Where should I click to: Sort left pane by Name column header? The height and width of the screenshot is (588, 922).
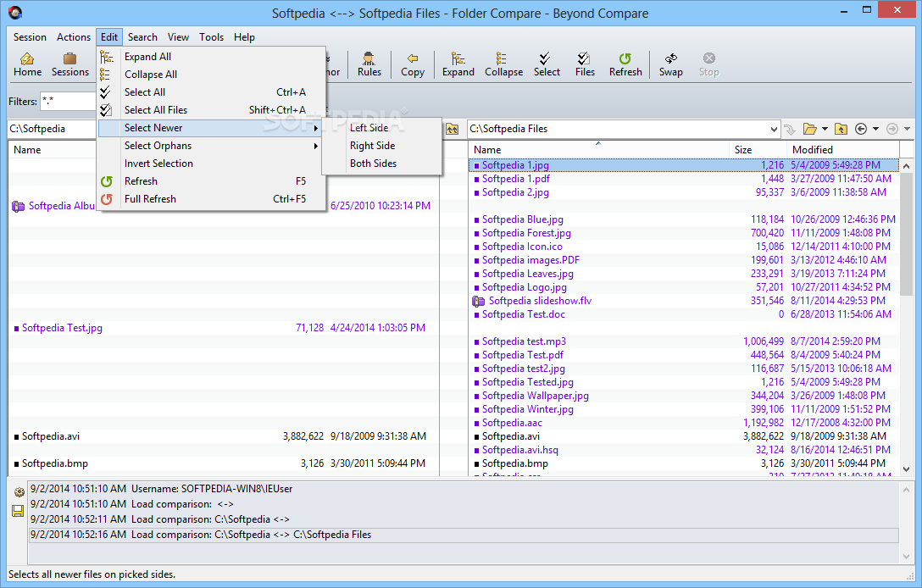tap(53, 149)
